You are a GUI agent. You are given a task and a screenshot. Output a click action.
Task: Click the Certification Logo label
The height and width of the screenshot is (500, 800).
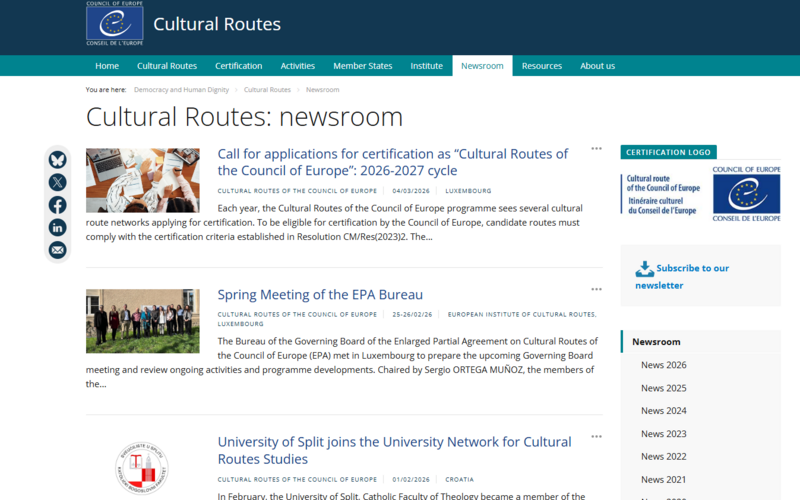tap(668, 152)
